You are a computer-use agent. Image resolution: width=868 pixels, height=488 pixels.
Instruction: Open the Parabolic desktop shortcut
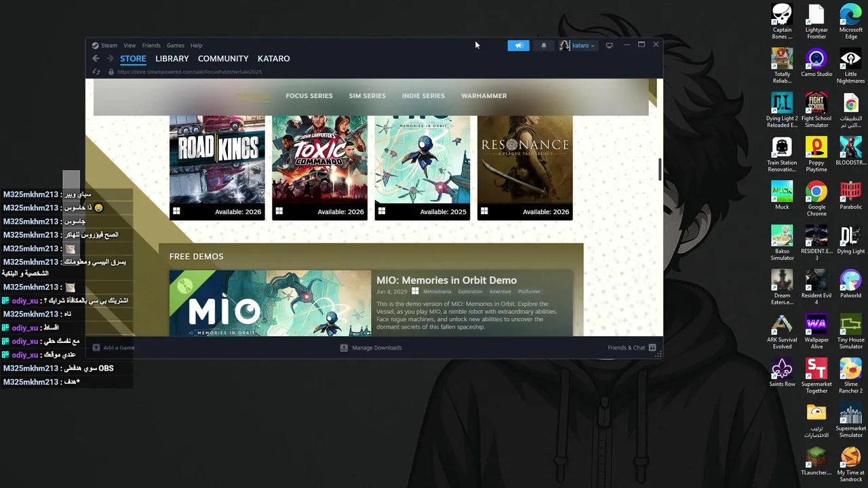tap(851, 195)
